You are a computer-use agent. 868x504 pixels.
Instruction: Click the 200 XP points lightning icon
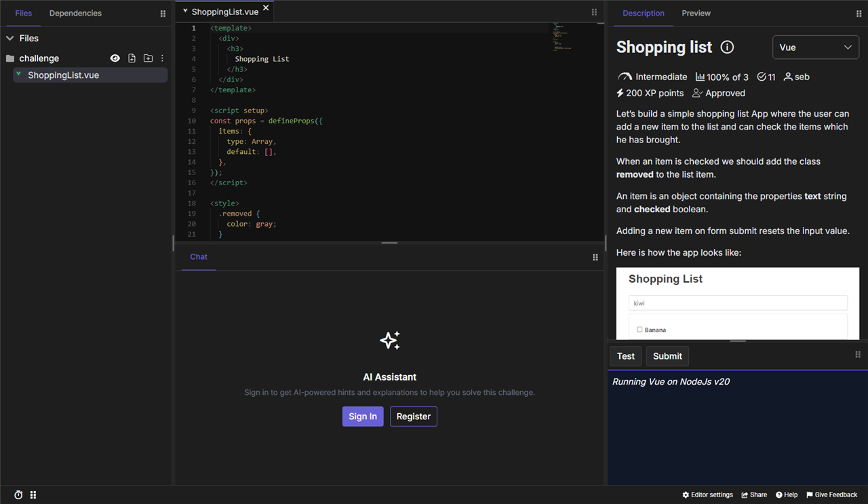pyautogui.click(x=620, y=93)
